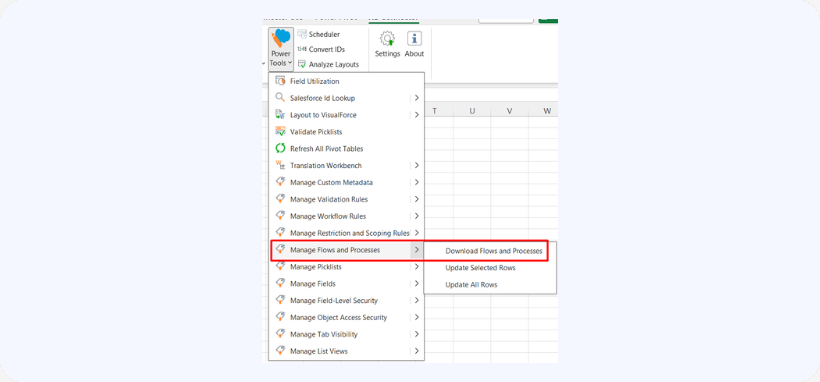Click the Validate Picklists icon
Screen dimensions: 820x382
pos(280,131)
